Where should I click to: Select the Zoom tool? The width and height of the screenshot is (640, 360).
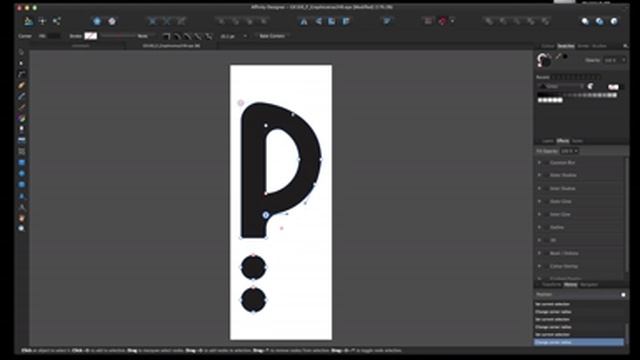(22, 229)
